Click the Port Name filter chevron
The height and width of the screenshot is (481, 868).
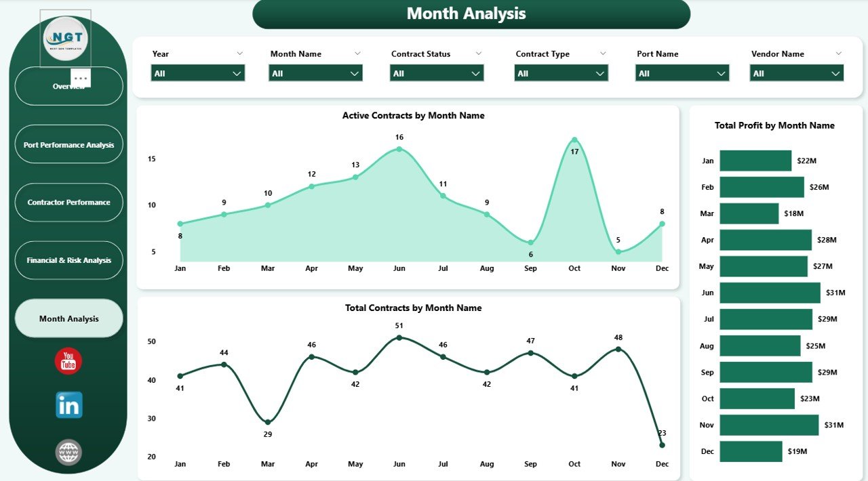tap(721, 72)
